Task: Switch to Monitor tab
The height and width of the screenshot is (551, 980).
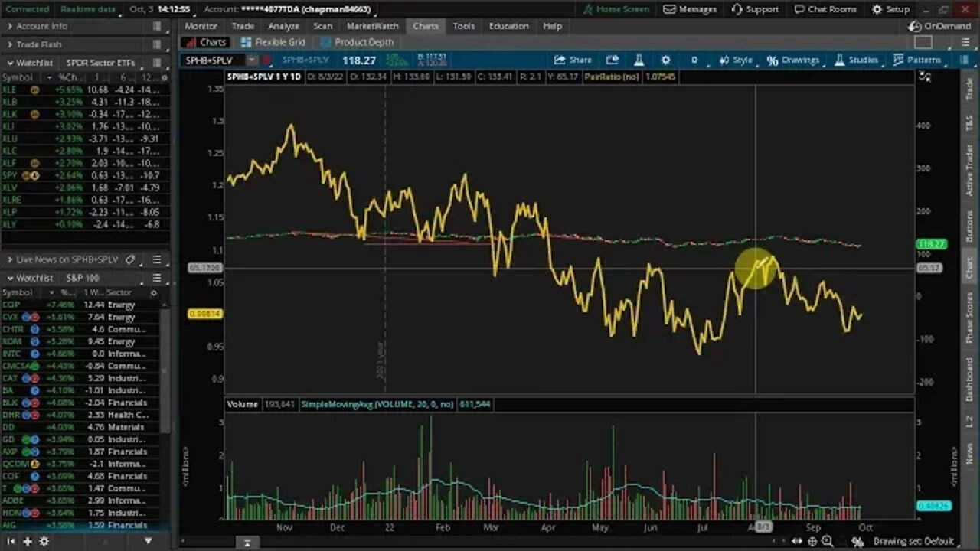Action: click(x=201, y=26)
